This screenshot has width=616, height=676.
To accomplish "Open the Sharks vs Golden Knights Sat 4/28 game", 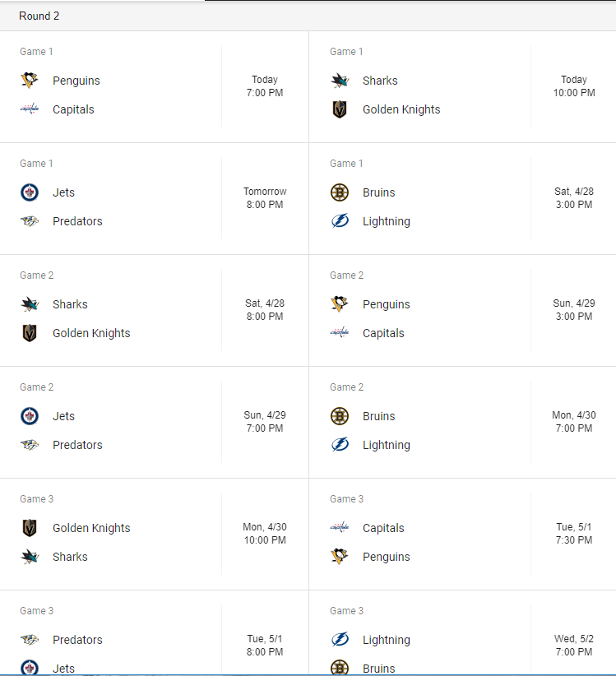I will 155,310.
